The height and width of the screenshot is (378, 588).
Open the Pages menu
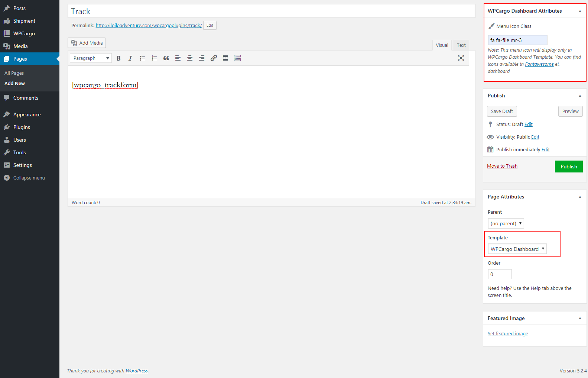click(30, 59)
